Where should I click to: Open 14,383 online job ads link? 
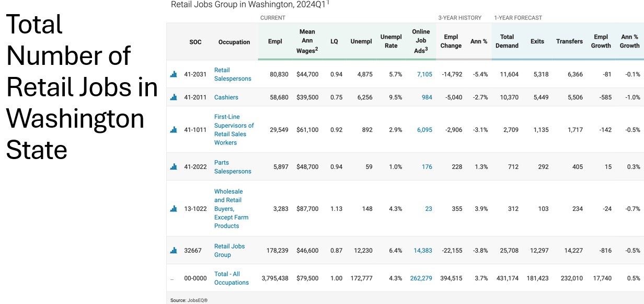point(423,251)
